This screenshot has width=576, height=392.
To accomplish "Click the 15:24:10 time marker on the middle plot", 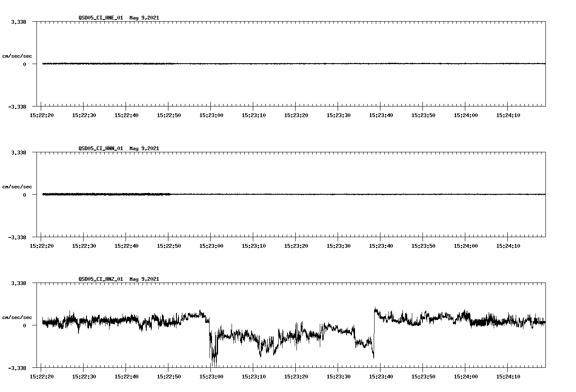I will 509,245.
